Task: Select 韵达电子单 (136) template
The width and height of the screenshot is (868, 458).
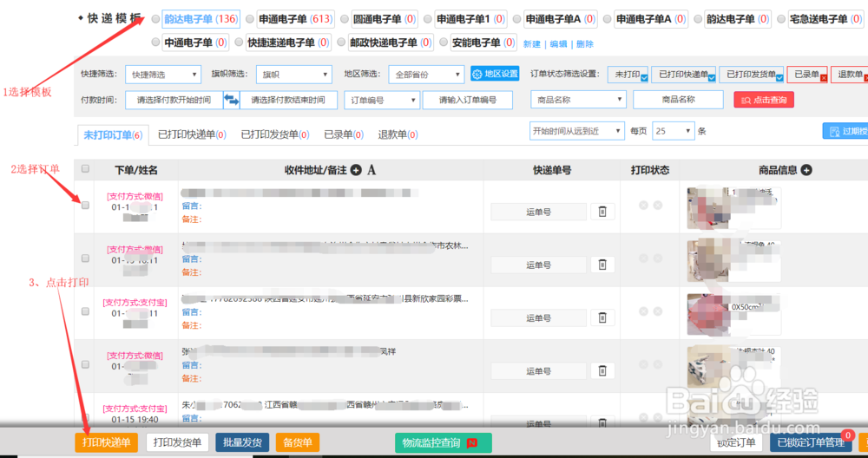Action: 155,19
